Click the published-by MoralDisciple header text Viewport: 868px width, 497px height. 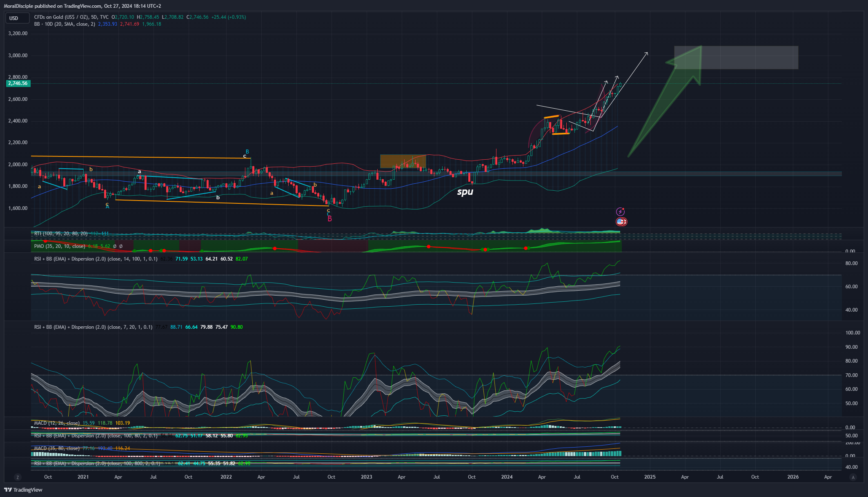point(82,6)
